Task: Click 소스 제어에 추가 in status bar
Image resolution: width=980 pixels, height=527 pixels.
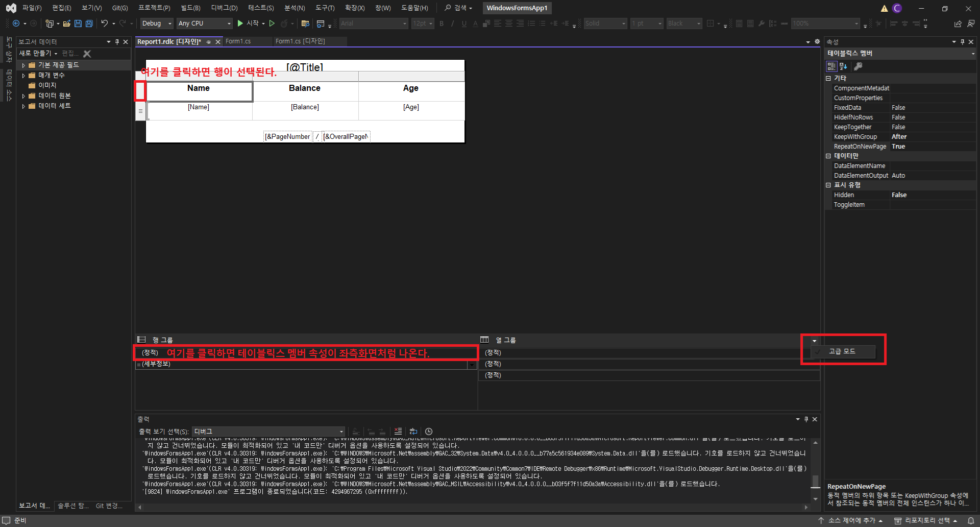Action: click(x=850, y=520)
